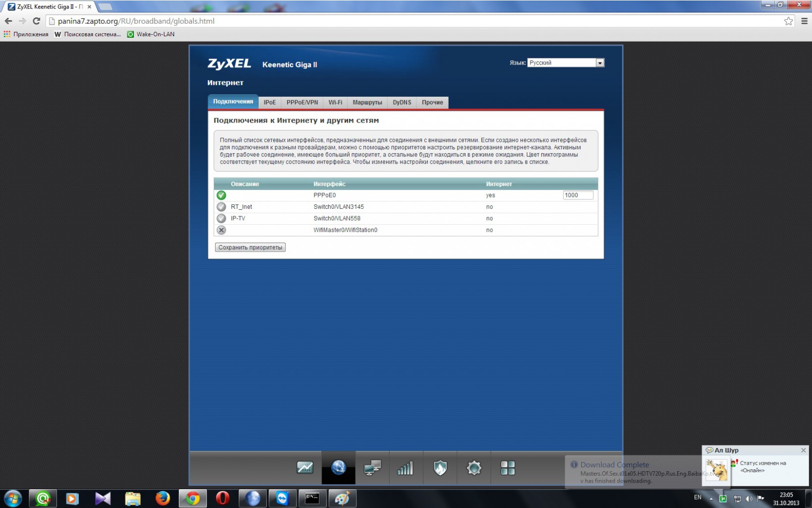This screenshot has width=812, height=508.
Task: Open the firewall shield security icon
Action: (440, 468)
